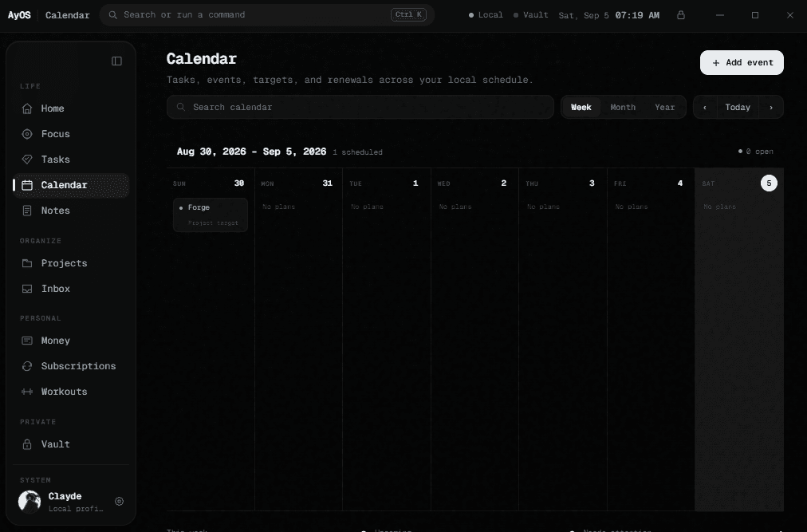Click the Vault status indicator in the top bar
Viewport: 807px width, 532px height.
(530, 15)
